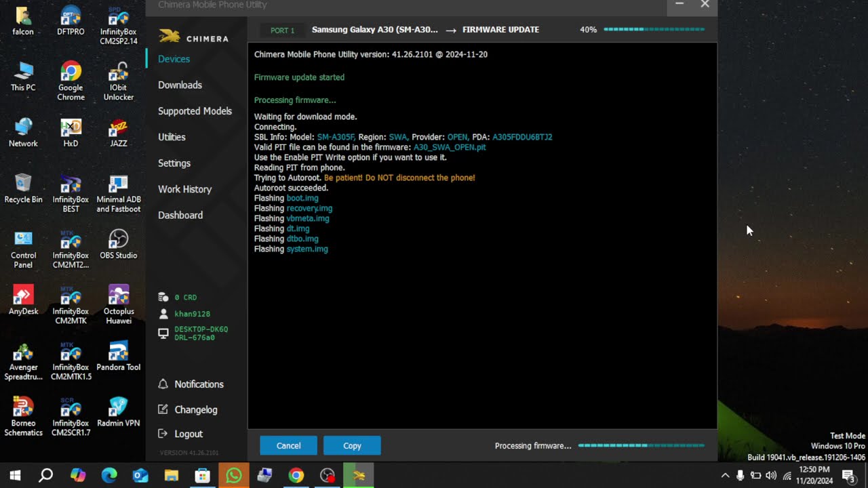Open the volume control in tray
Image resolution: width=868 pixels, height=488 pixels.
click(771, 476)
